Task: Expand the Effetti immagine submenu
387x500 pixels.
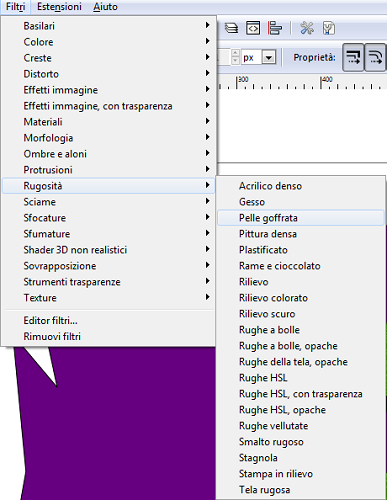Action: tap(109, 90)
